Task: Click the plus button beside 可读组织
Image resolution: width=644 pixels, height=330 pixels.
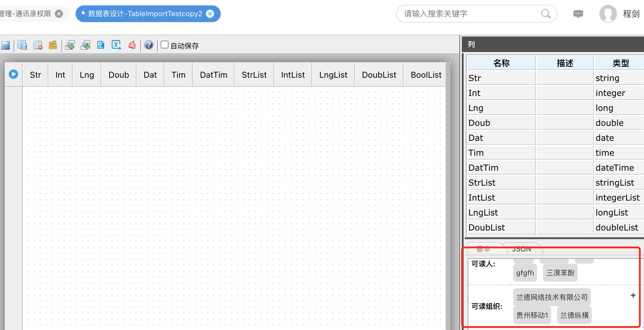Action: coord(633,295)
